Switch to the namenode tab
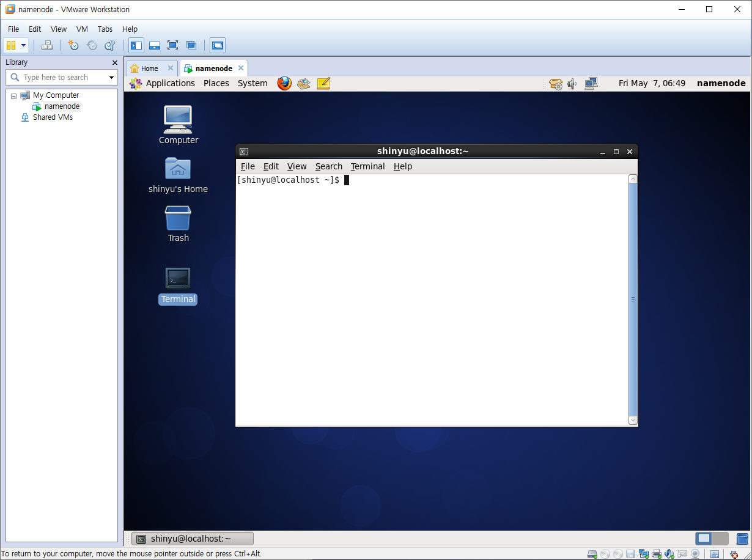 click(213, 68)
